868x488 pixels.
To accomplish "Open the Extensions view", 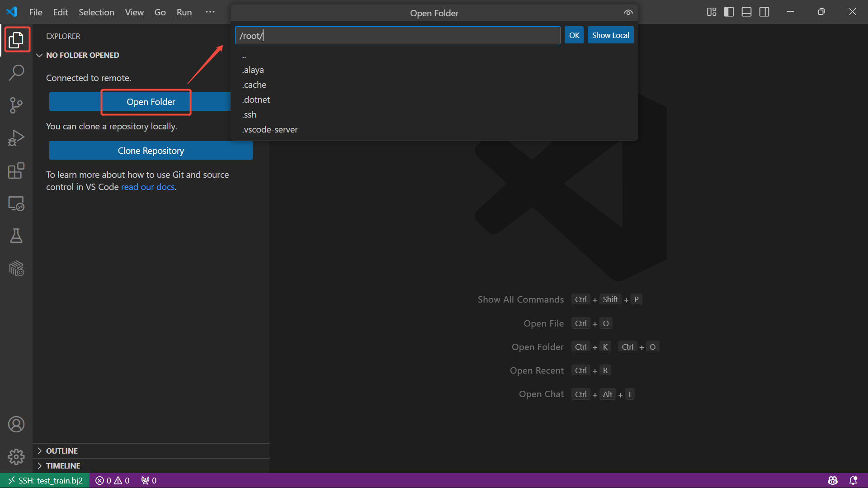I will pyautogui.click(x=16, y=171).
